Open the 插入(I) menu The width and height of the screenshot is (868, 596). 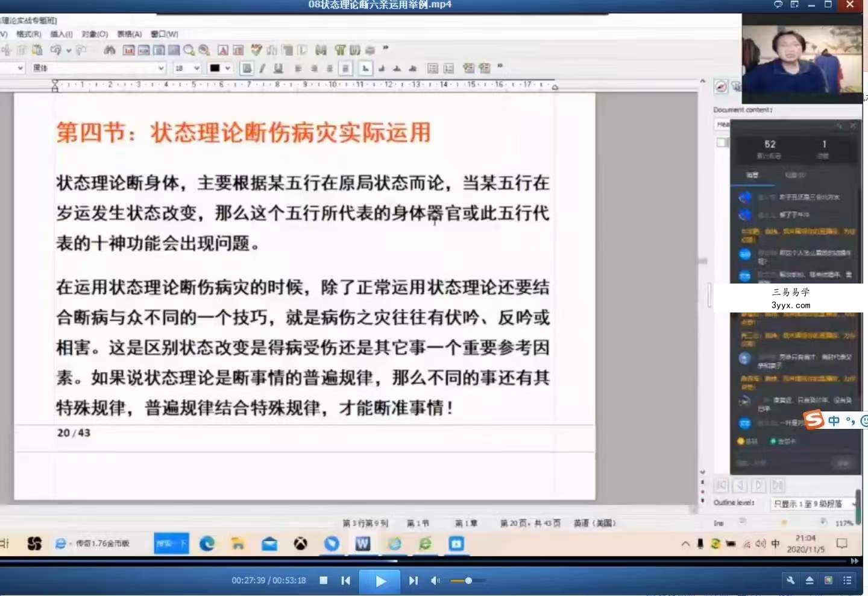[x=61, y=34]
